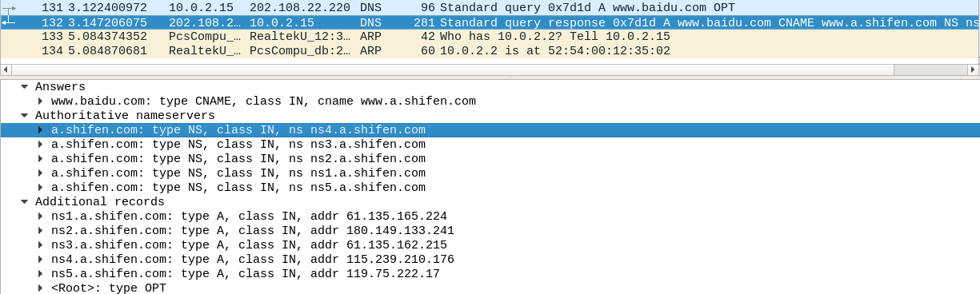Select packet 133 ARP Who has 10.0.2.2
The width and height of the screenshot is (980, 294).
click(x=490, y=36)
